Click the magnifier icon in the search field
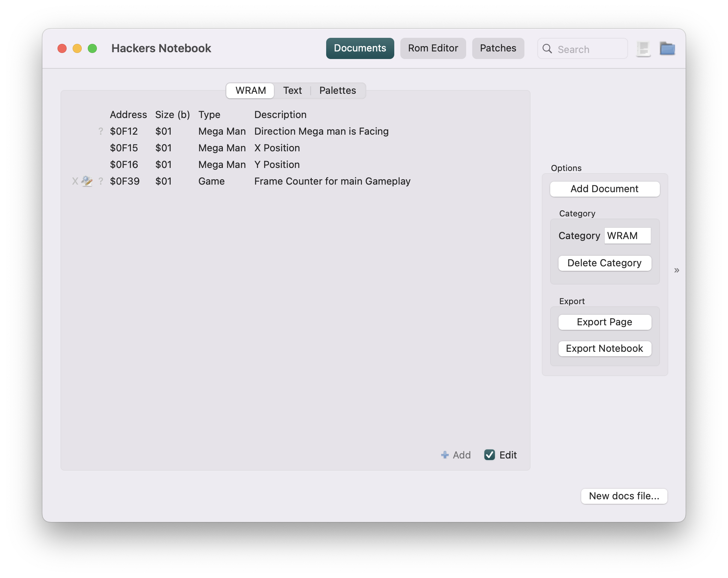Screen dimensions: 728x578 [x=547, y=49]
